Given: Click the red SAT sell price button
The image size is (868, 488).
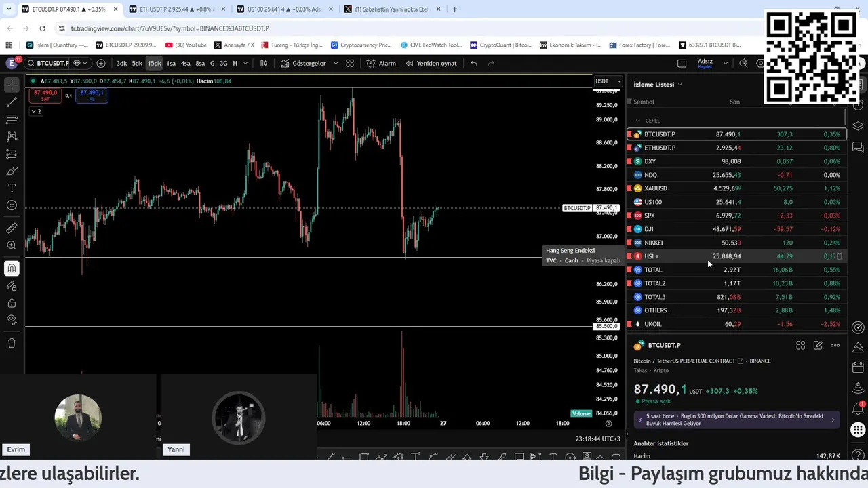Looking at the screenshot, I should click(x=45, y=96).
